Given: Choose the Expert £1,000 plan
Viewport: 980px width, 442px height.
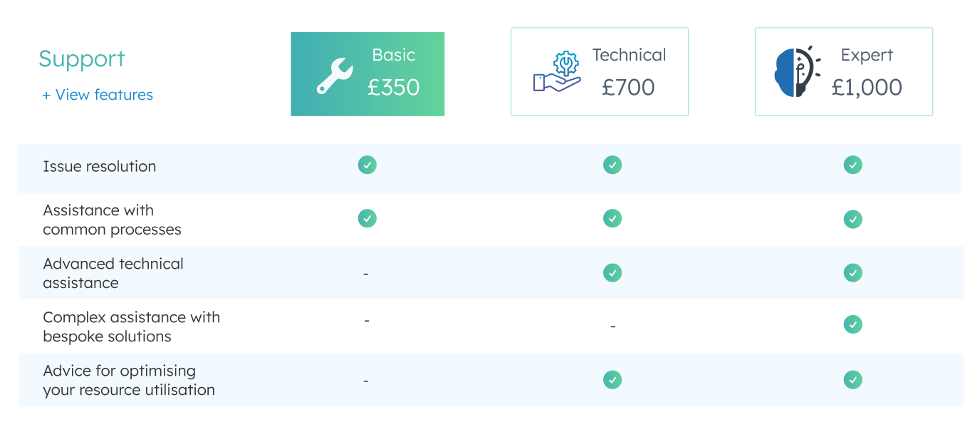Looking at the screenshot, I should click(x=843, y=71).
